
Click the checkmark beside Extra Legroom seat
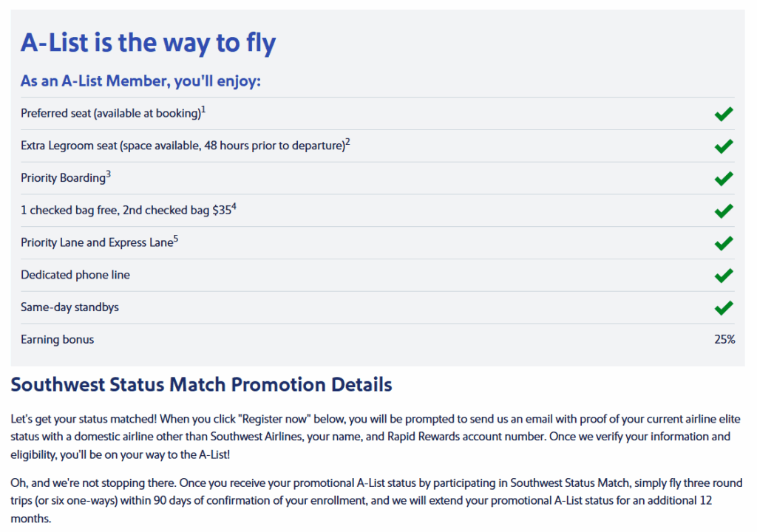click(724, 146)
